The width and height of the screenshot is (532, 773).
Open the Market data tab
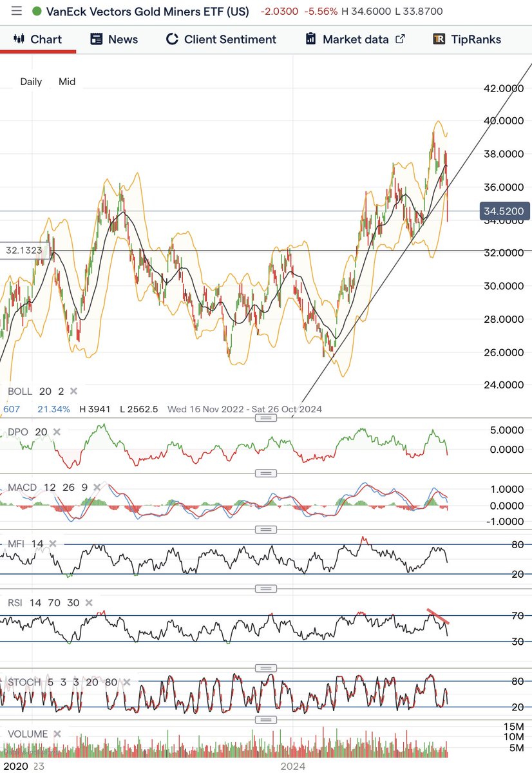[355, 39]
